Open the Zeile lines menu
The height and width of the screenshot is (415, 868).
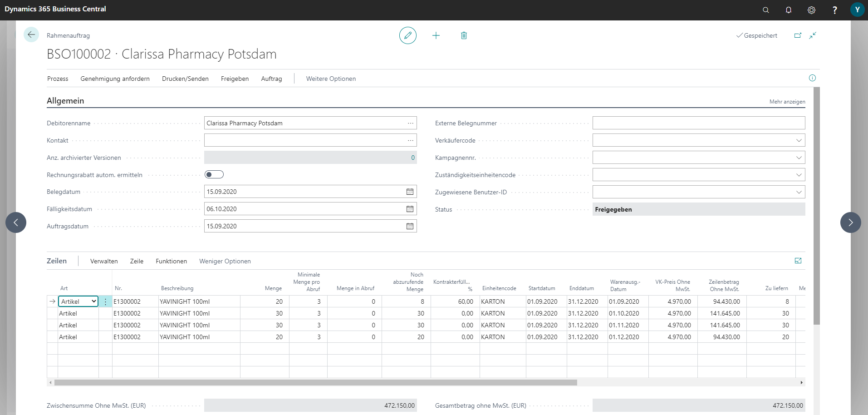click(137, 261)
